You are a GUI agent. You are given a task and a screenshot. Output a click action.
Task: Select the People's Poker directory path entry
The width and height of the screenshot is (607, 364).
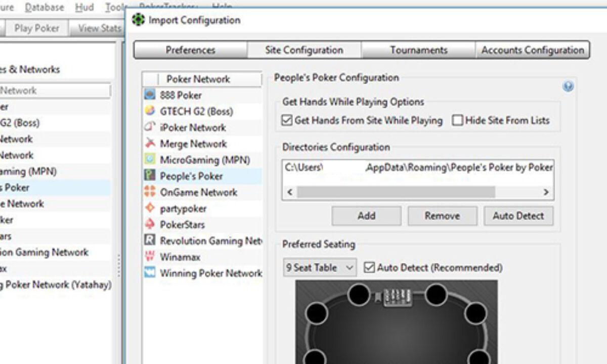coord(418,167)
